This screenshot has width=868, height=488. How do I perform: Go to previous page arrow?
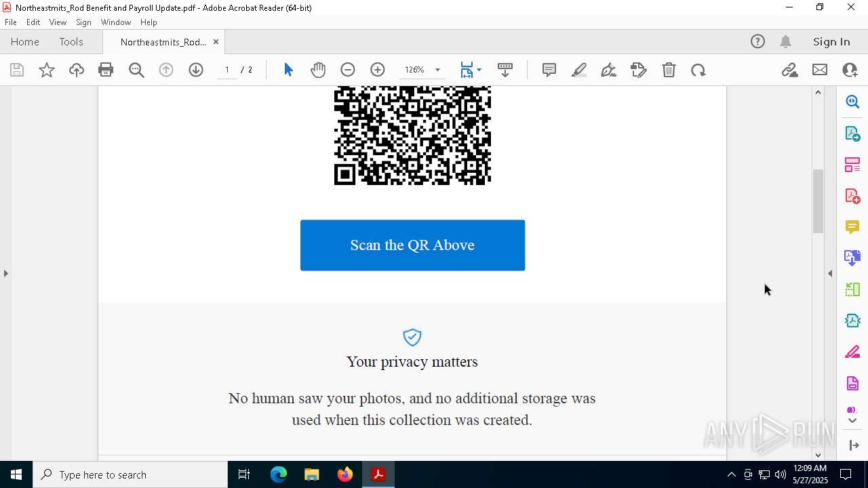166,70
